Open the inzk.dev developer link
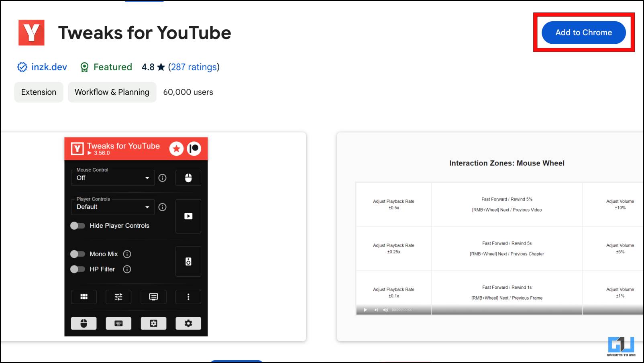The width and height of the screenshot is (644, 363). [49, 67]
